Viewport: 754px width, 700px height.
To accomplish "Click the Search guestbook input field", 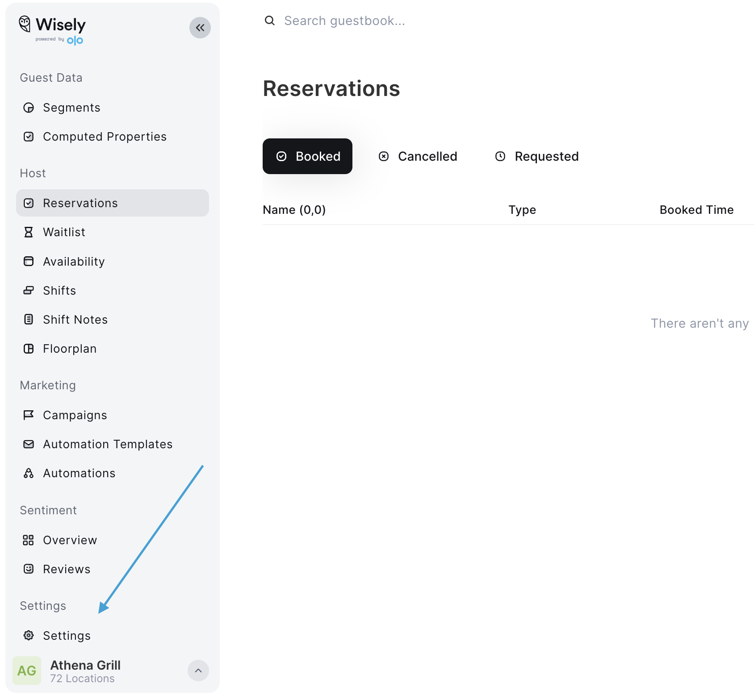I will [491, 21].
